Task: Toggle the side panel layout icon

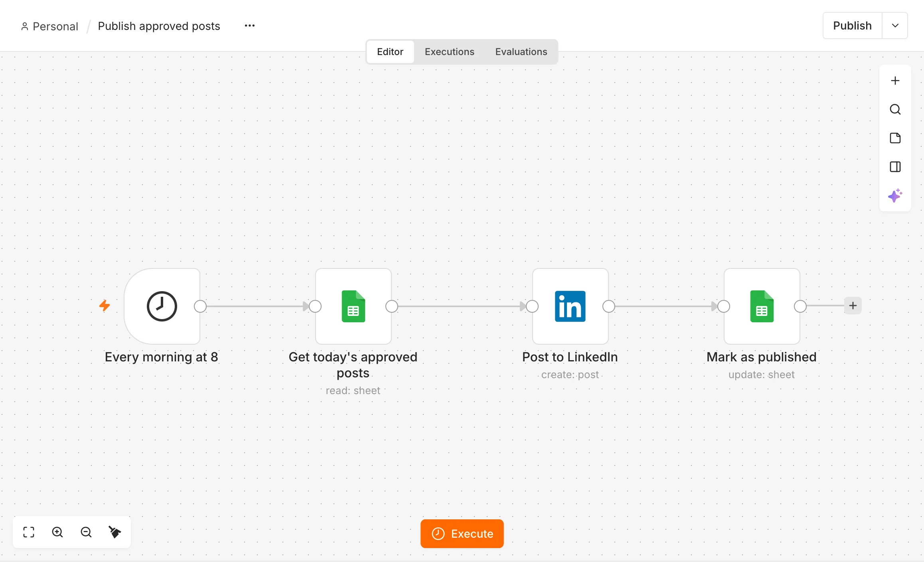Action: pos(895,167)
